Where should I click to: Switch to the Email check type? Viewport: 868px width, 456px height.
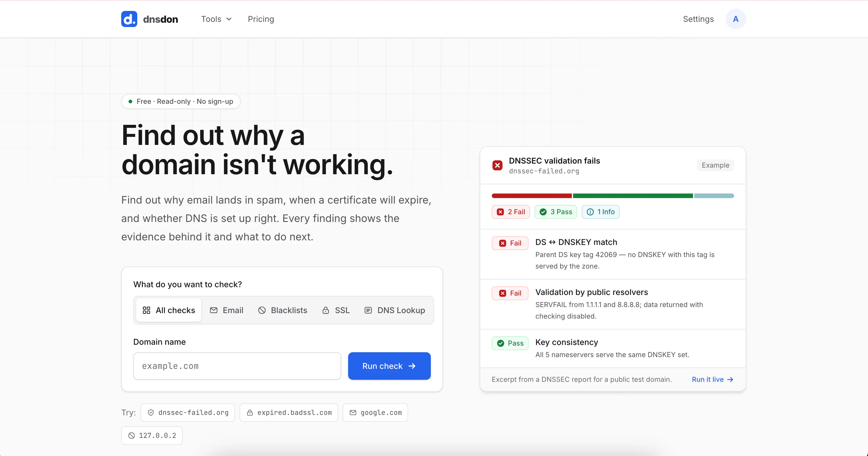click(226, 310)
